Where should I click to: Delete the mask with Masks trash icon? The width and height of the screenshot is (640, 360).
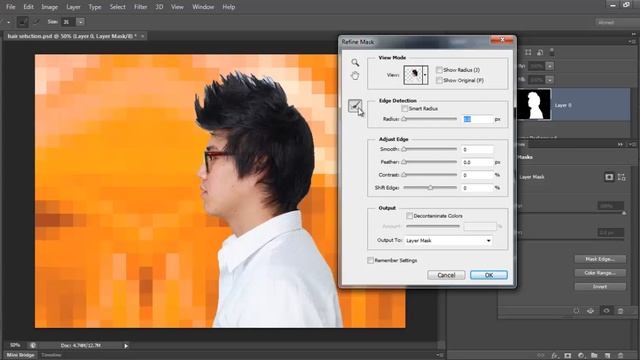point(620,311)
